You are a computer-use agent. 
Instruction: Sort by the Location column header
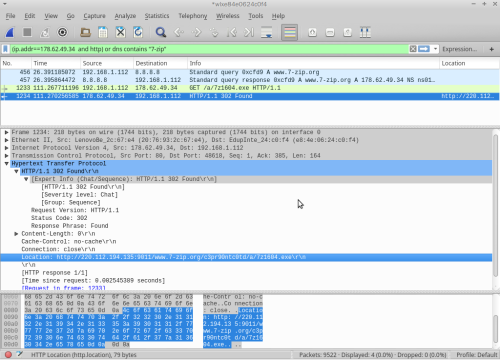click(x=469, y=63)
